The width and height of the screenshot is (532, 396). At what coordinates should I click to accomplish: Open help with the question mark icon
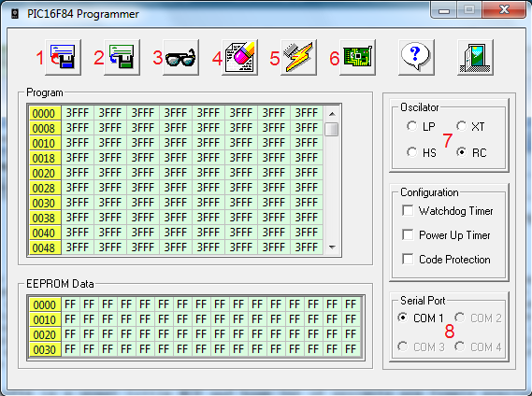click(416, 57)
